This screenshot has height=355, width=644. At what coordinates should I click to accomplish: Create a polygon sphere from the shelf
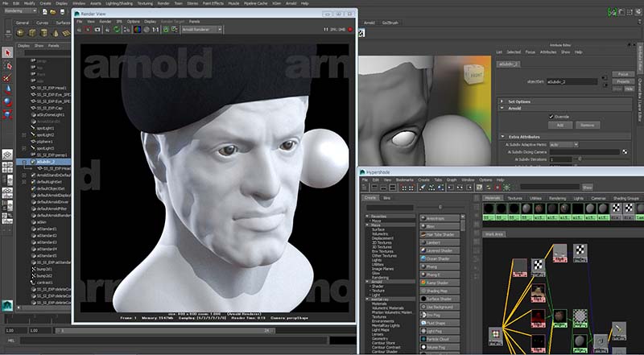(20, 33)
